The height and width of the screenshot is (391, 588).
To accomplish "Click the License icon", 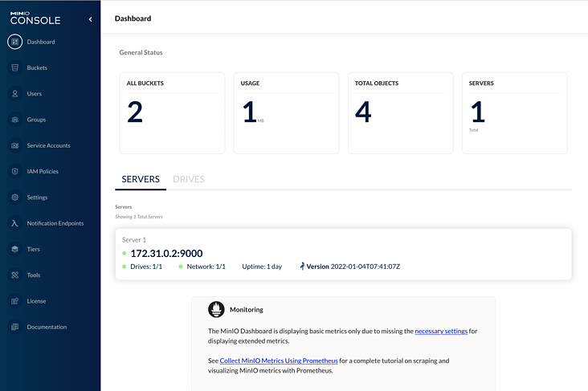I will coord(14,301).
